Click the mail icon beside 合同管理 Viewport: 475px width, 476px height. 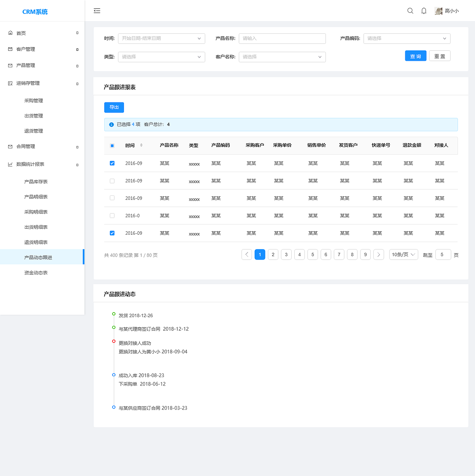pos(10,146)
